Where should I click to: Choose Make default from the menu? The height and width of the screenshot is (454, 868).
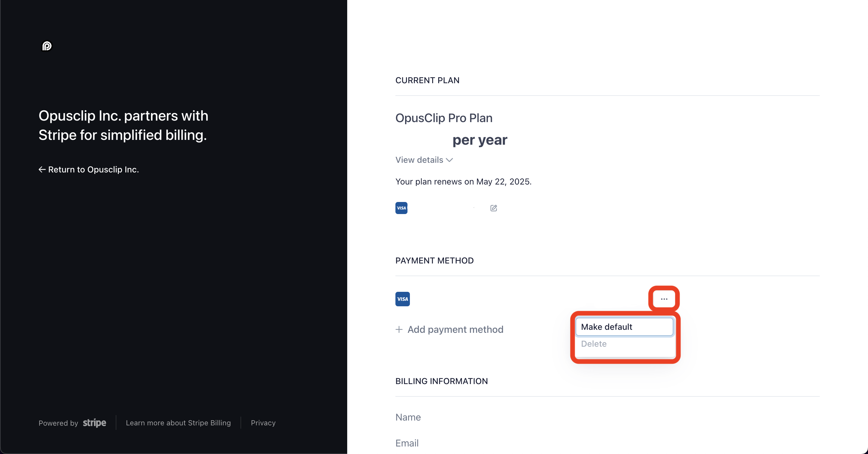click(x=624, y=327)
